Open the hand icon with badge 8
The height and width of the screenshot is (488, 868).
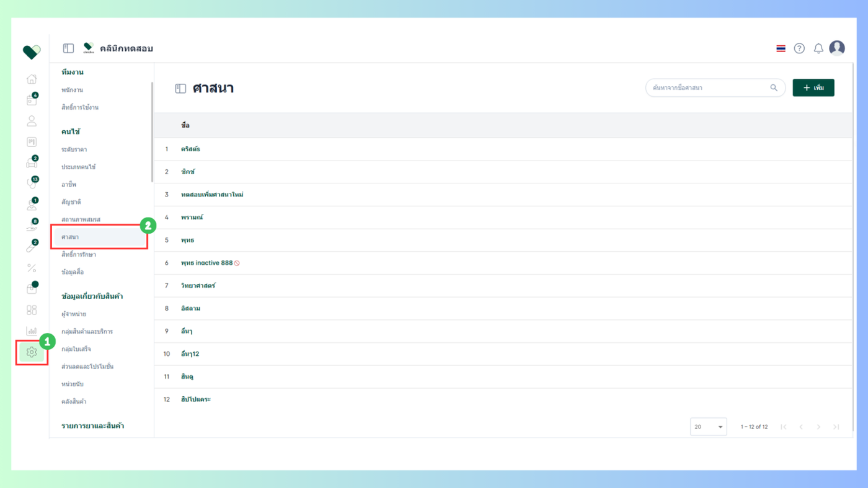click(x=32, y=226)
